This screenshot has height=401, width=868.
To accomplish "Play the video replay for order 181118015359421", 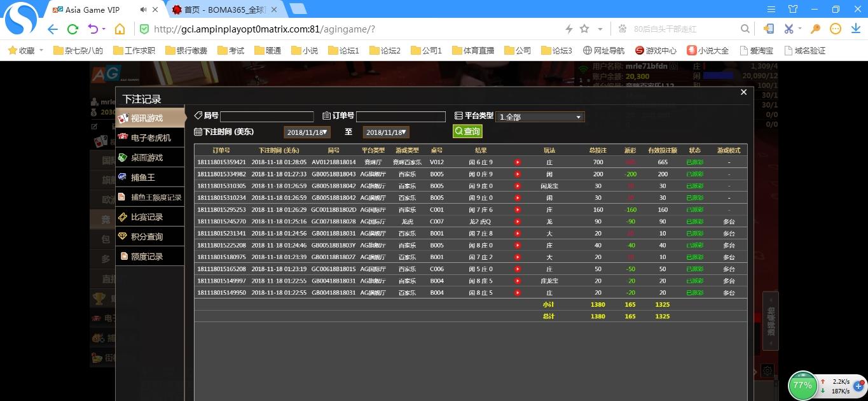I will [517, 162].
